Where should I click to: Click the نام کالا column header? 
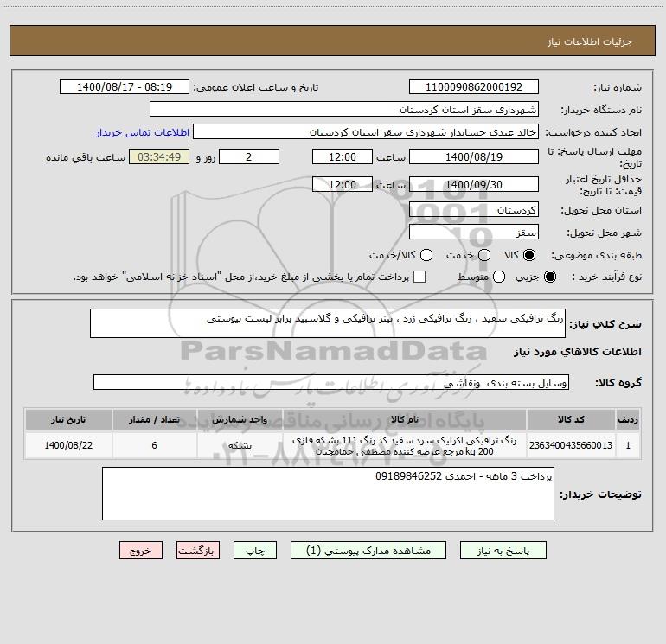pos(405,419)
